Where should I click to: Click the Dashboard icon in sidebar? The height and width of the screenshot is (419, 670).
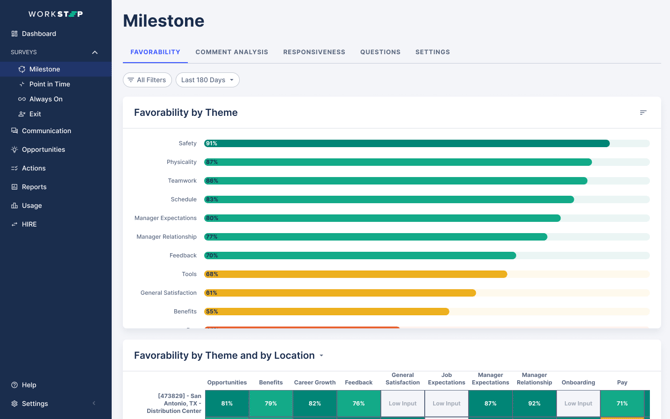[x=14, y=34]
